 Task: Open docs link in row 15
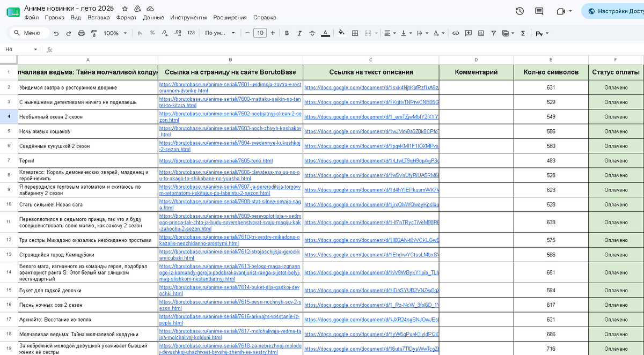click(x=371, y=290)
